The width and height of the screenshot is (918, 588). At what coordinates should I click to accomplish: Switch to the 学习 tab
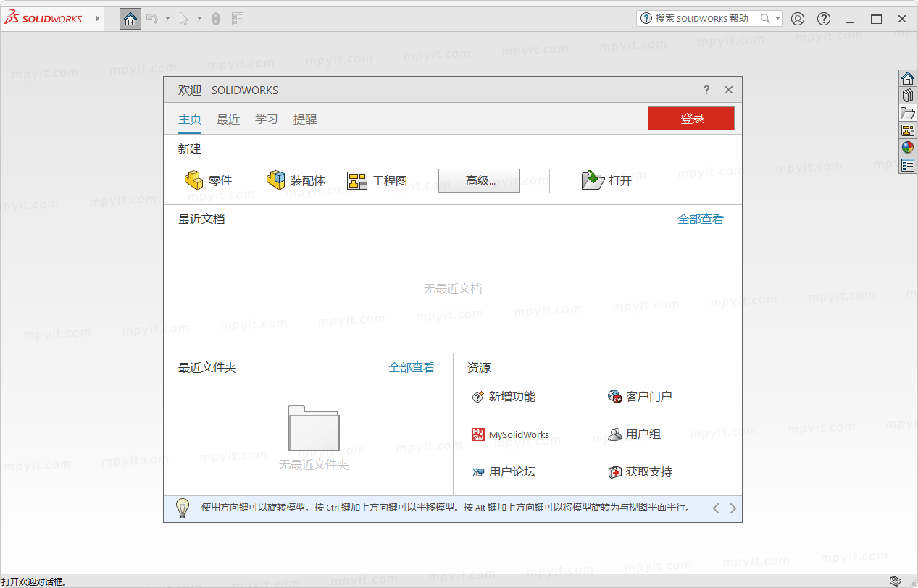tap(267, 119)
